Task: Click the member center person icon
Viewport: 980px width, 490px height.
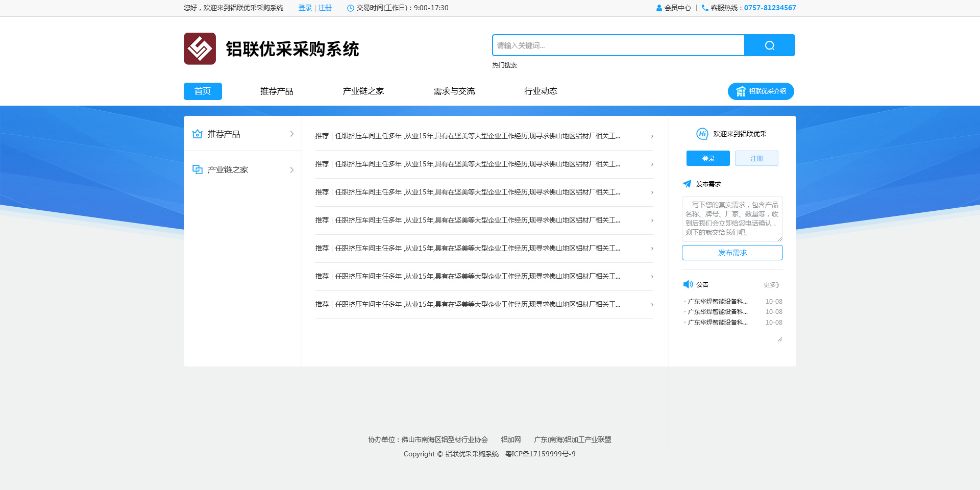Action: (659, 8)
